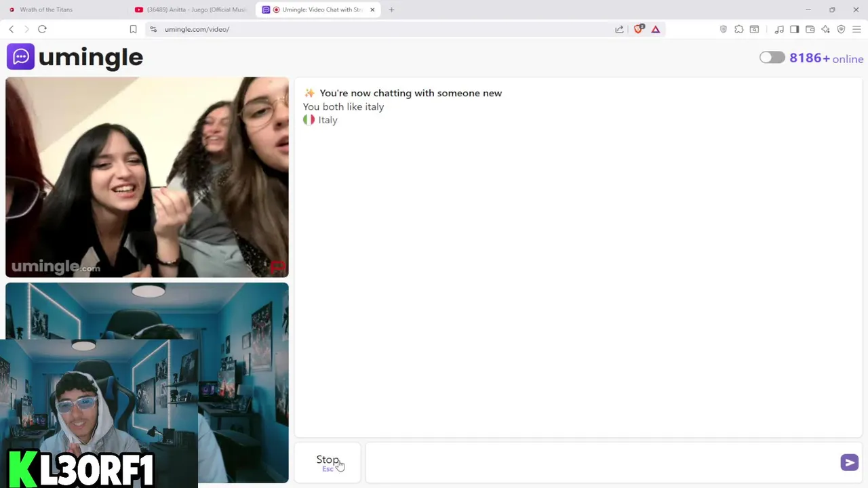Open the browser hamburger menu
868x488 pixels.
pos(856,29)
